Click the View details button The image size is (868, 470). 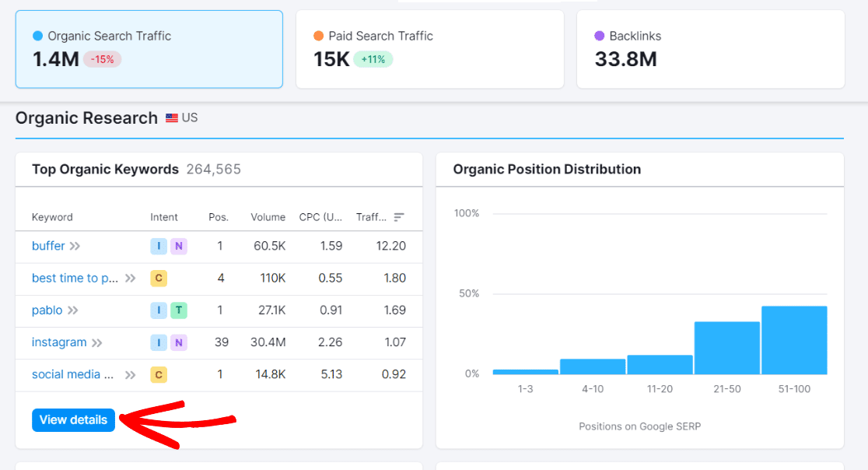click(73, 419)
